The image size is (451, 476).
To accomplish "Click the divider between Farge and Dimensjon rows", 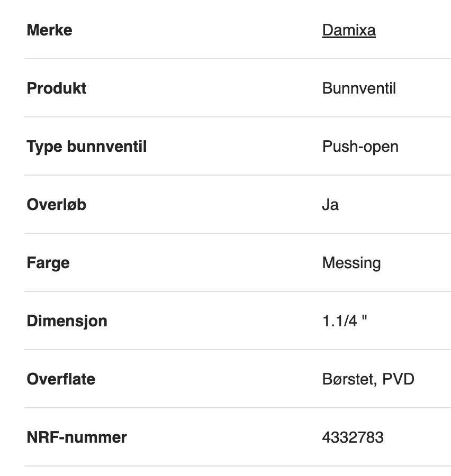I will (x=237, y=291).
